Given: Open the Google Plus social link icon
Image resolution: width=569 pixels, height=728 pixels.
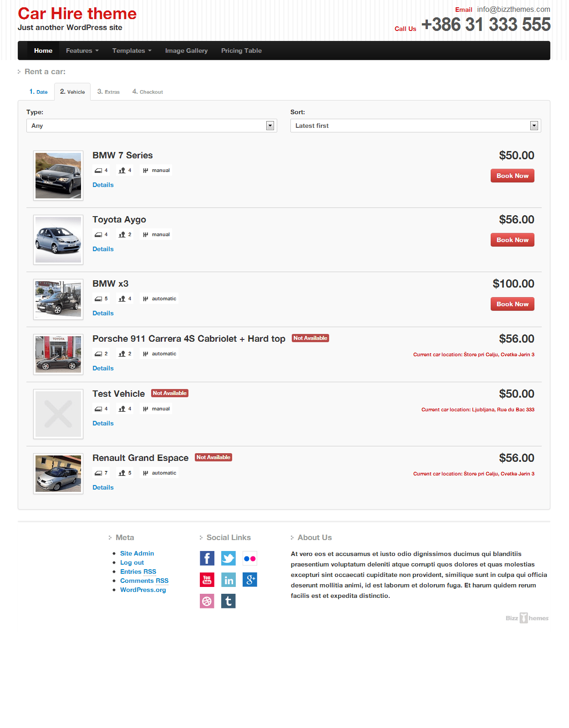Looking at the screenshot, I should 250,580.
